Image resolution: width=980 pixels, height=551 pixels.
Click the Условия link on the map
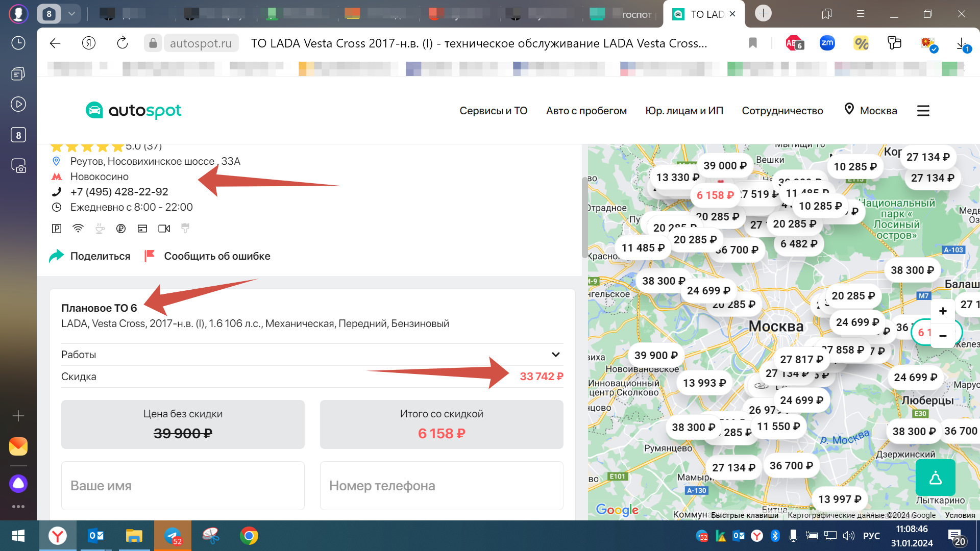click(x=960, y=515)
